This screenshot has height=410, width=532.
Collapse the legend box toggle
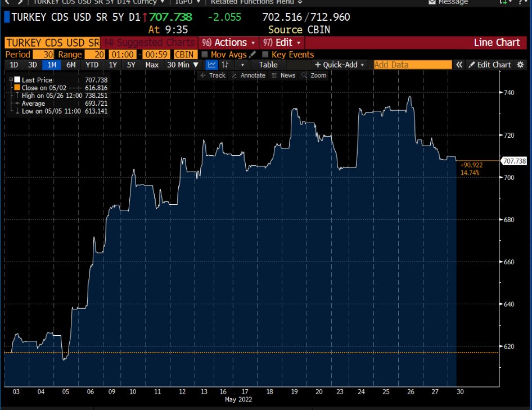pyautogui.click(x=11, y=79)
